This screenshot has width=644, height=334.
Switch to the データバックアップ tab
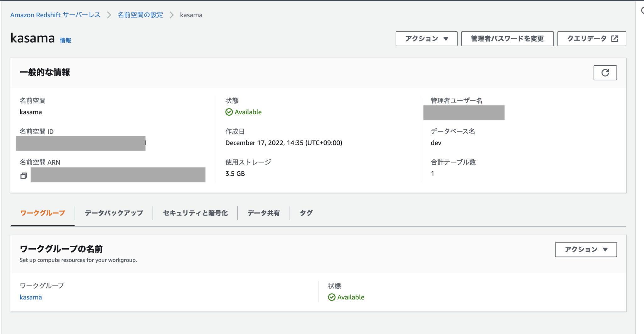click(x=114, y=213)
